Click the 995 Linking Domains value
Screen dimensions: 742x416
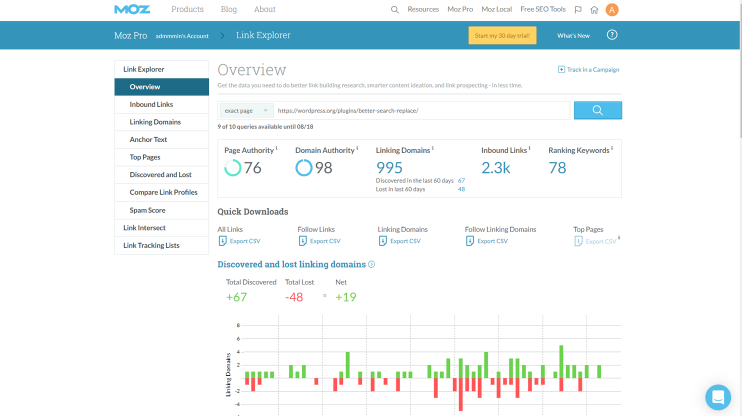[x=389, y=168]
